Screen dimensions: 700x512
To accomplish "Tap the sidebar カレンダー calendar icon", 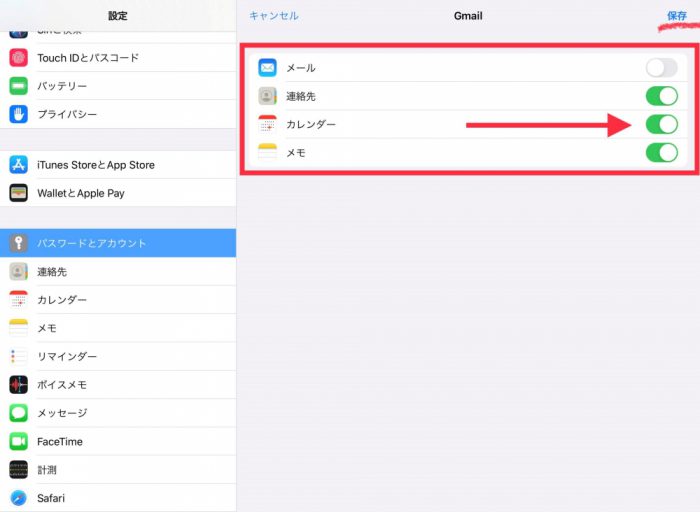I will pos(18,300).
